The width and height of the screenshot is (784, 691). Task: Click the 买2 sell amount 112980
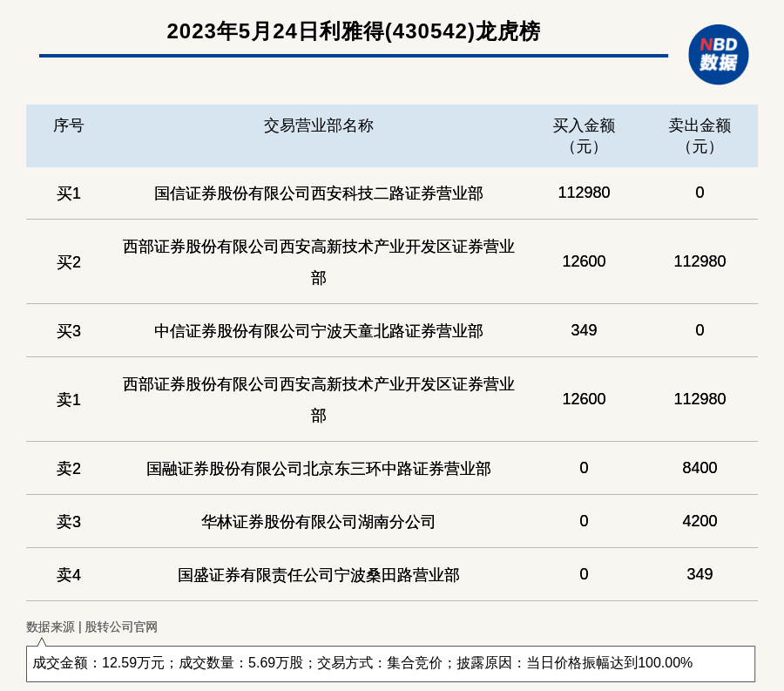pyautogui.click(x=700, y=261)
